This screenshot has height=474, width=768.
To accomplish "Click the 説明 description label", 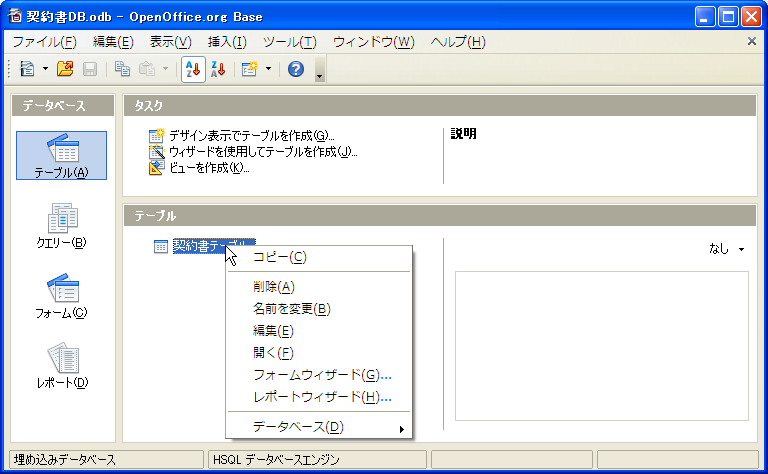I will [x=463, y=134].
